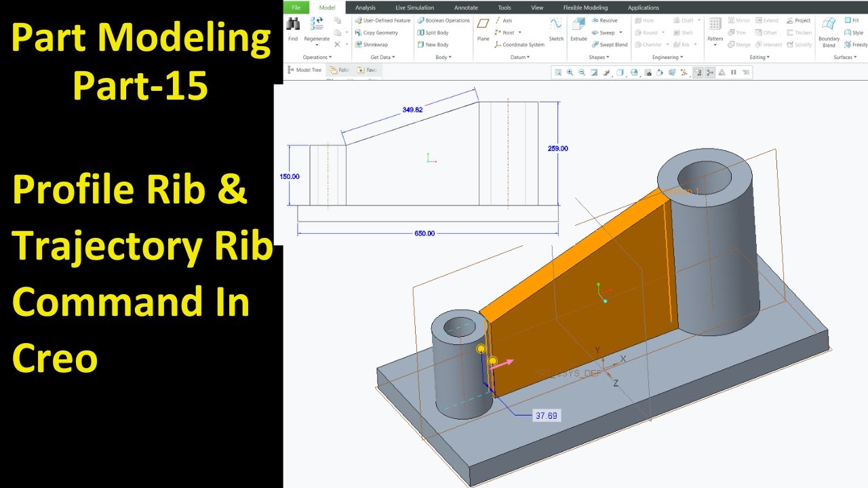Open the Sweep dropdown arrow
This screenshot has height=488, width=868.
[621, 33]
